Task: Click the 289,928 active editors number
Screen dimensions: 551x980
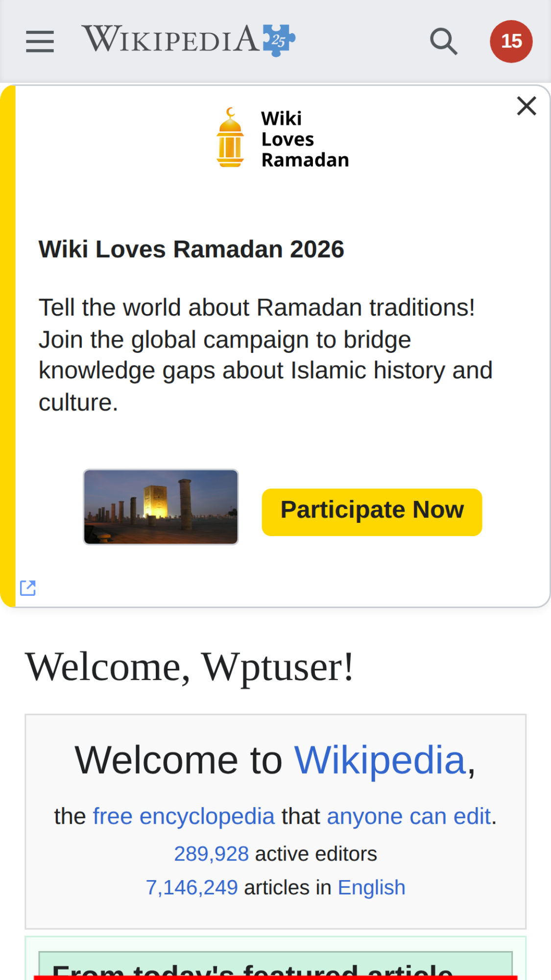Action: point(212,854)
